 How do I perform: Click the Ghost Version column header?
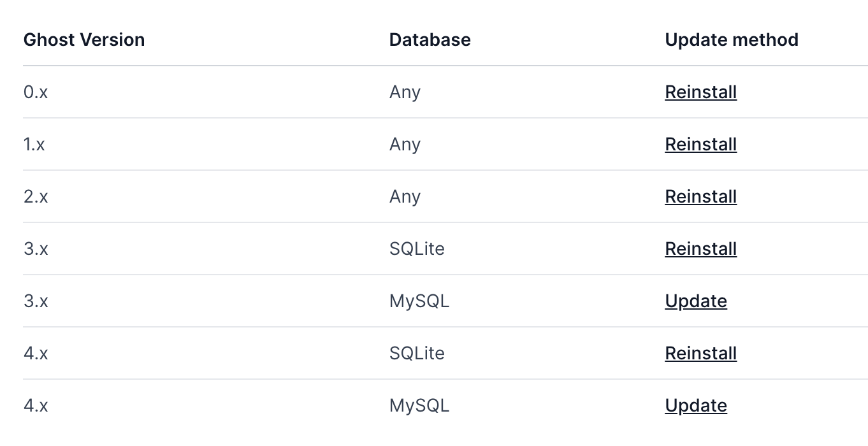coord(84,40)
